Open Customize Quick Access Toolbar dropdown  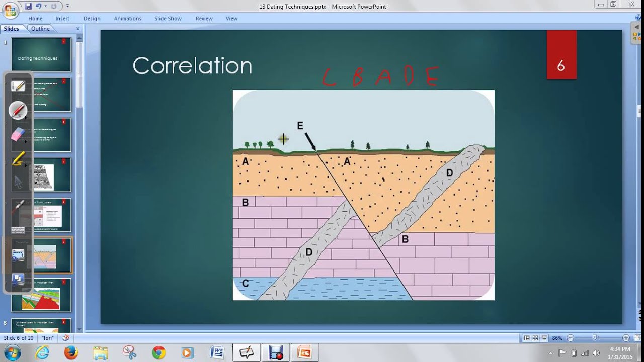pos(68,6)
